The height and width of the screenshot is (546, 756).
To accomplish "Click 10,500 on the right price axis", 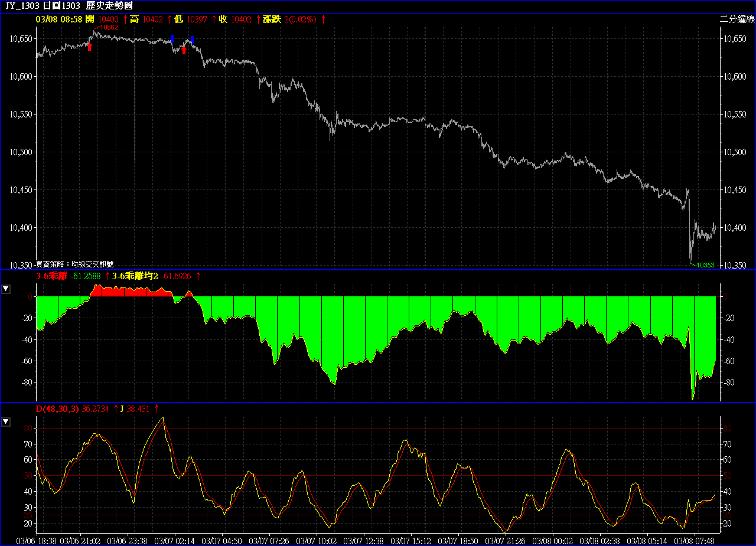I will click(x=735, y=152).
